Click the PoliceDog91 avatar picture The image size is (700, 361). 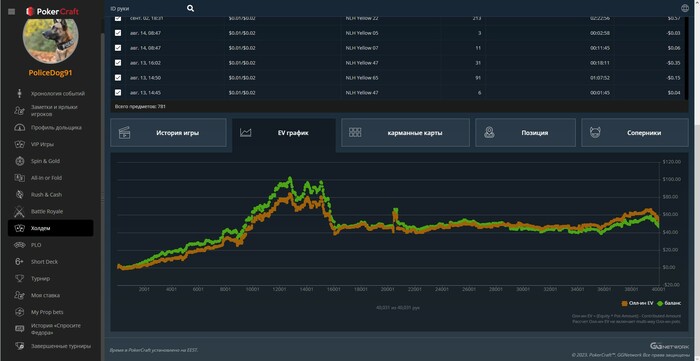click(50, 38)
